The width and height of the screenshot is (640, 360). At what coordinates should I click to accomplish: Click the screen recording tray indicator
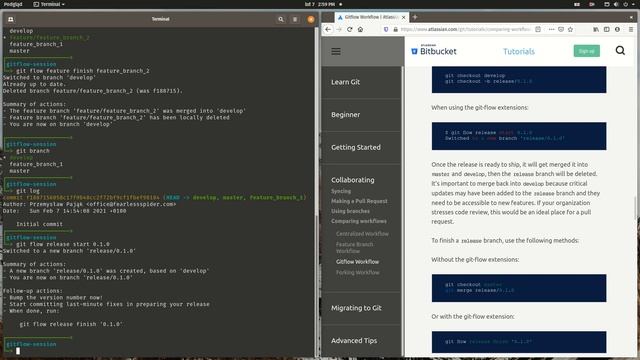pyautogui.click(x=591, y=4)
